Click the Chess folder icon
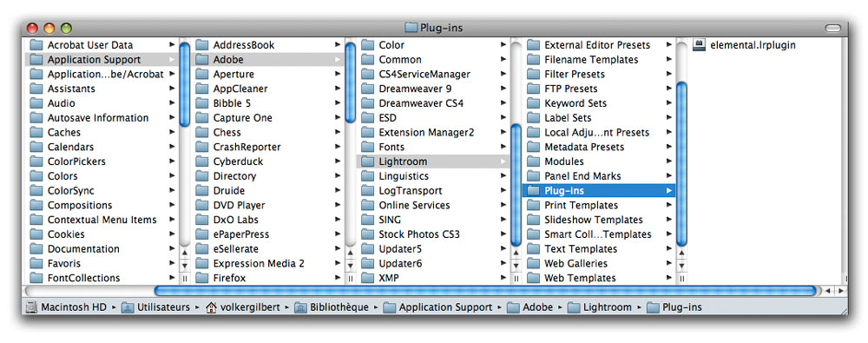The height and width of the screenshot is (343, 868). pos(201,132)
